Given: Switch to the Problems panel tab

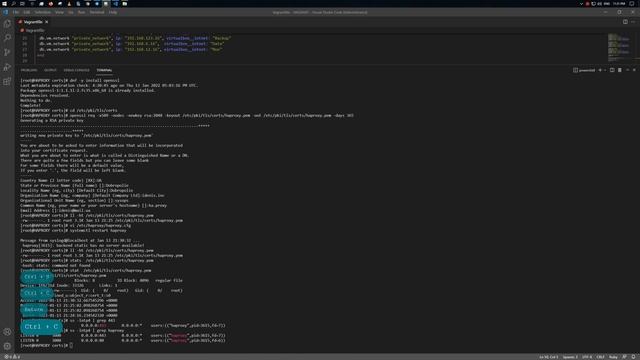Looking at the screenshot, I should coord(29,70).
